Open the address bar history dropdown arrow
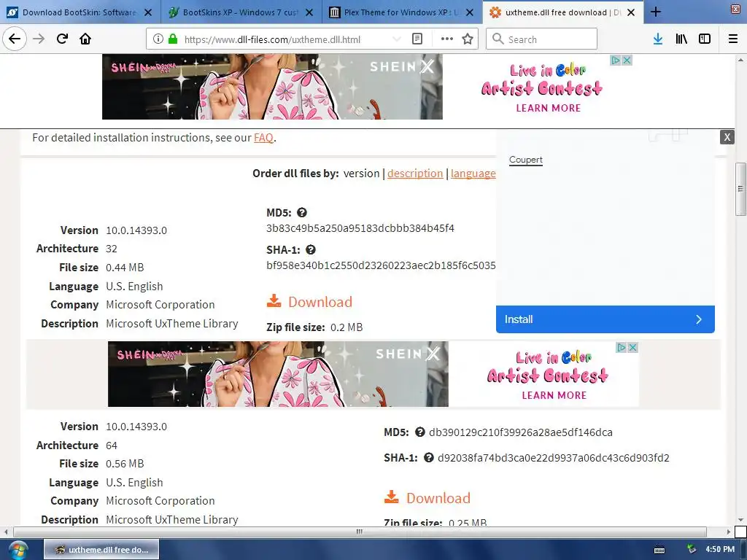 pyautogui.click(x=396, y=39)
